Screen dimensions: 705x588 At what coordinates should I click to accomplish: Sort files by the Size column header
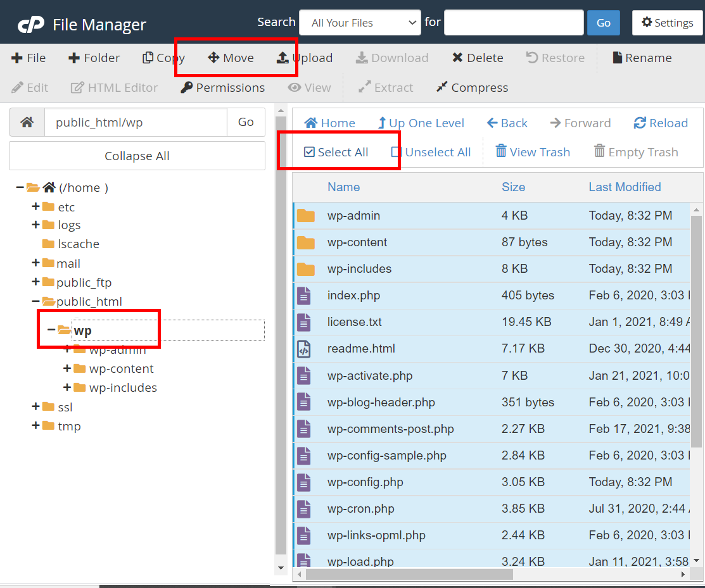click(x=513, y=187)
